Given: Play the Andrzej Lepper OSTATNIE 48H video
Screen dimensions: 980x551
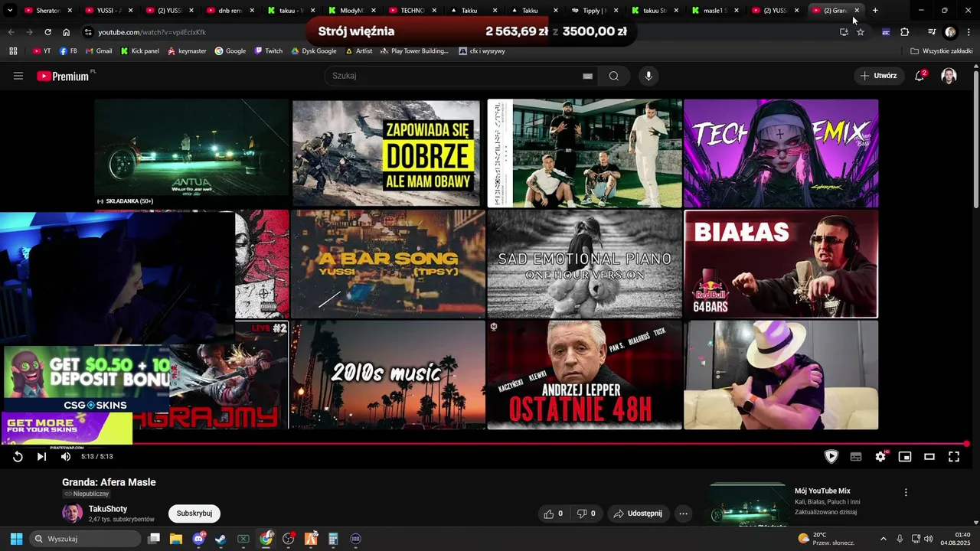Looking at the screenshot, I should coord(584,375).
